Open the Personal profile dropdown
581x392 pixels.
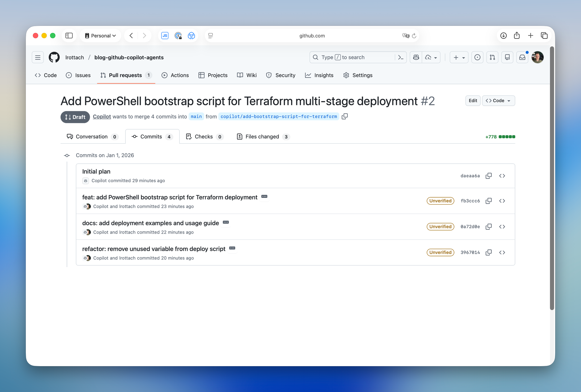coord(101,35)
